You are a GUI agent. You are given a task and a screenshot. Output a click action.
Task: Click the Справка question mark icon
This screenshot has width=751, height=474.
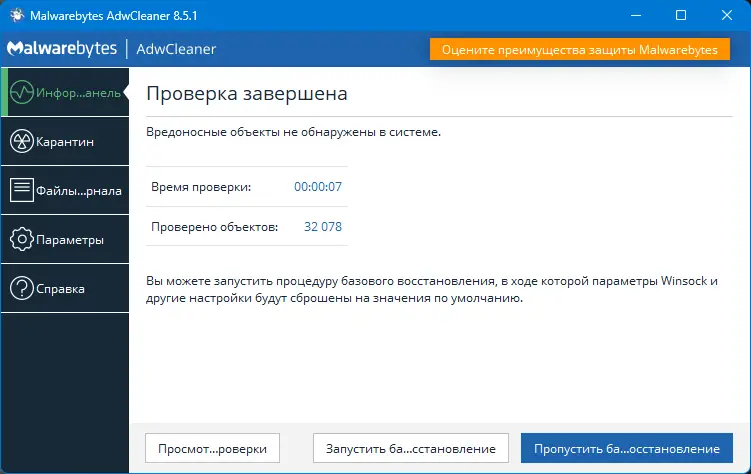[22, 288]
